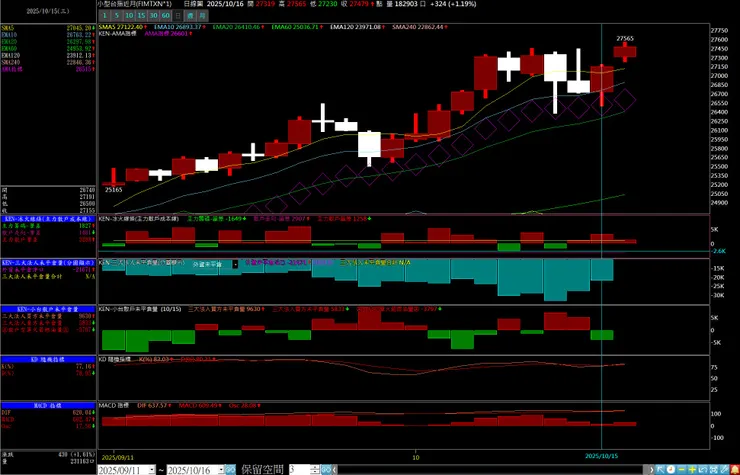Click the 保留空間 value input field
The image size is (740, 475).
[x=299, y=470]
